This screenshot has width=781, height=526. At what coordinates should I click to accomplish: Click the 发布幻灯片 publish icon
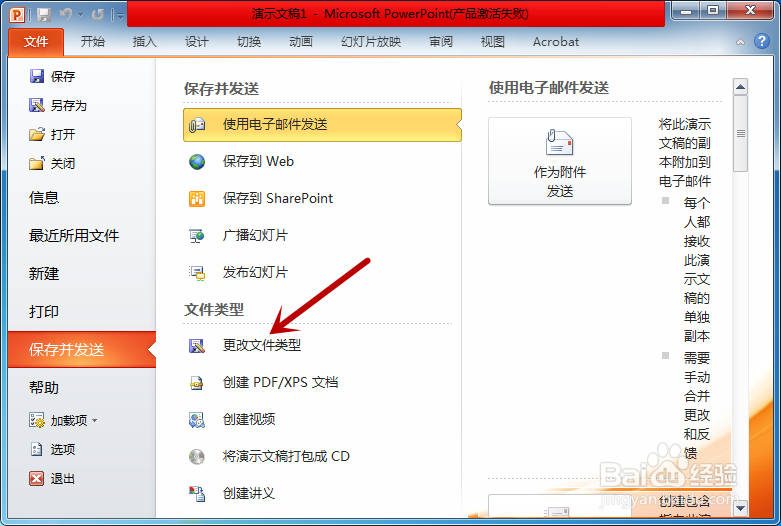coord(197,272)
